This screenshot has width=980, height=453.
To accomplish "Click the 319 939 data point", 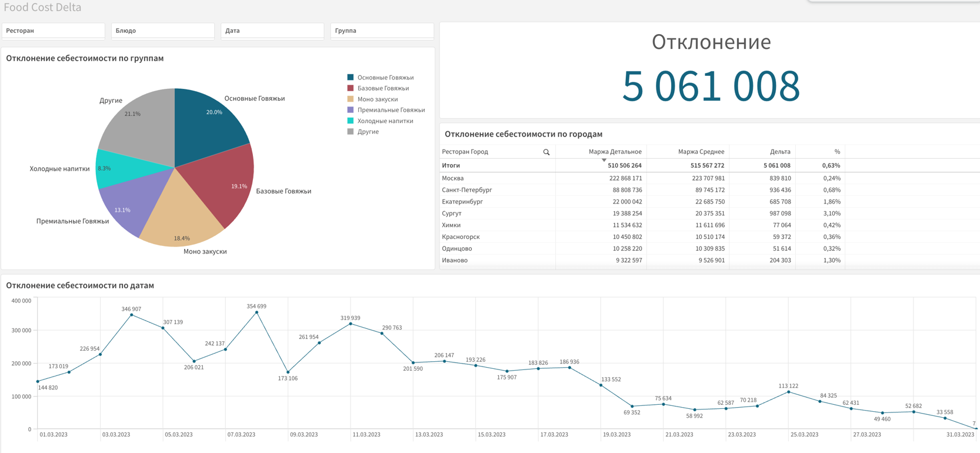I will click(351, 324).
